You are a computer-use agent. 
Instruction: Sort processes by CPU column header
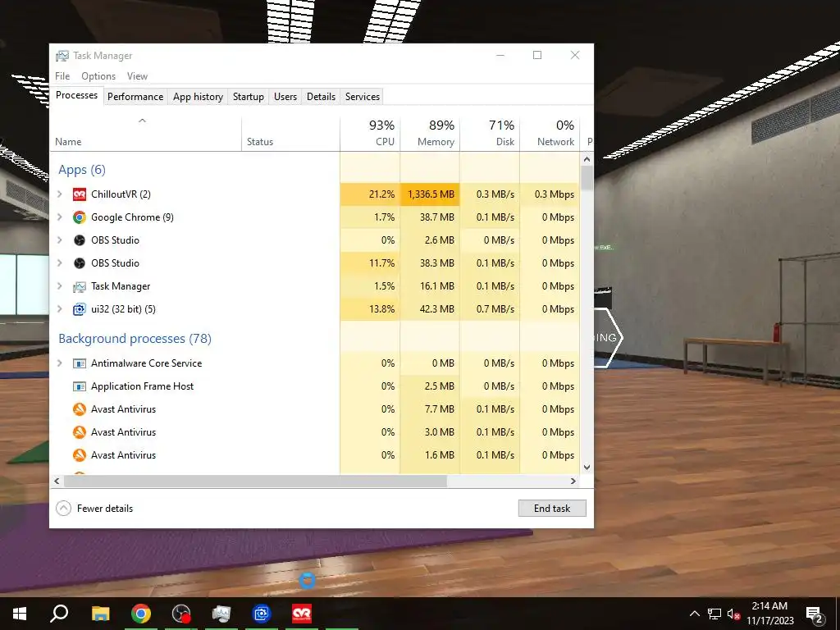pyautogui.click(x=370, y=134)
